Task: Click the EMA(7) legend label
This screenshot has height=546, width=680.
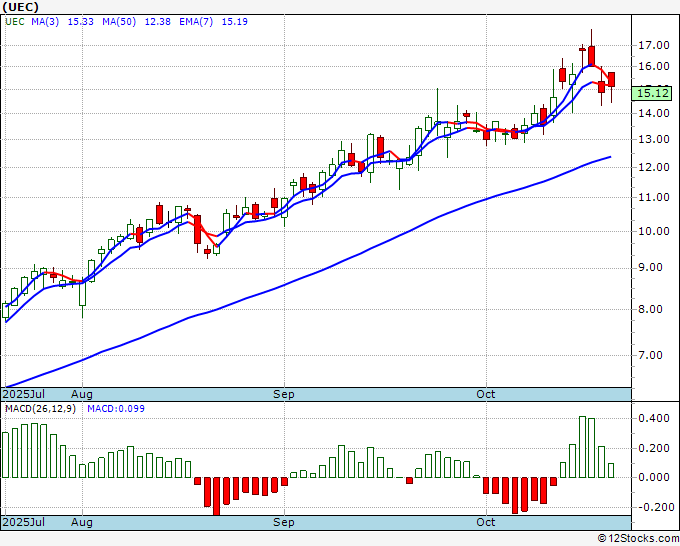Action: [x=196, y=22]
